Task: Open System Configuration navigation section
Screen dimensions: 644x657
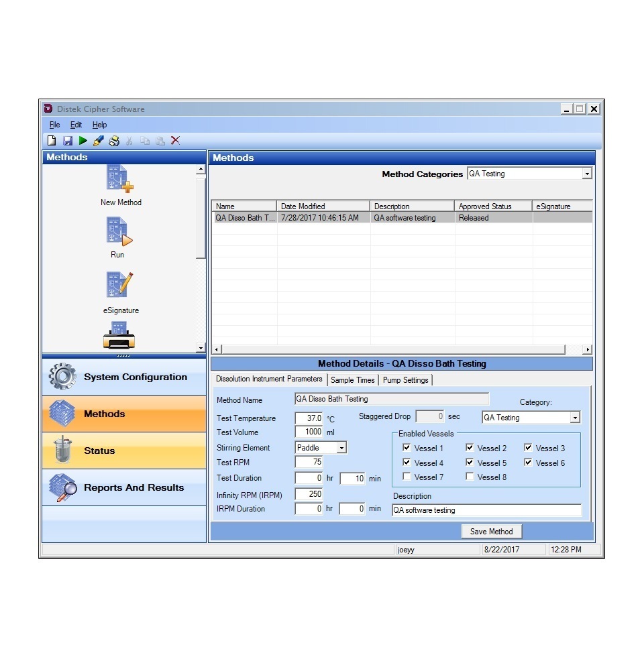Action: pos(124,377)
